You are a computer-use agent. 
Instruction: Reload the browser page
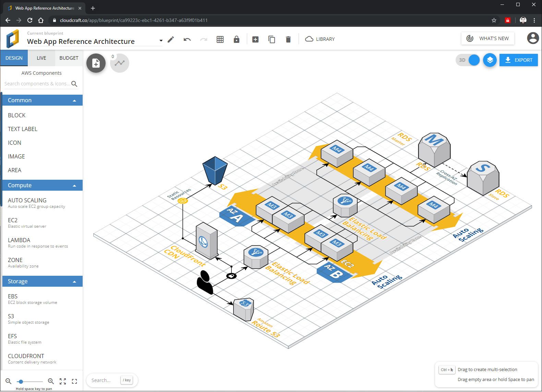click(x=30, y=20)
